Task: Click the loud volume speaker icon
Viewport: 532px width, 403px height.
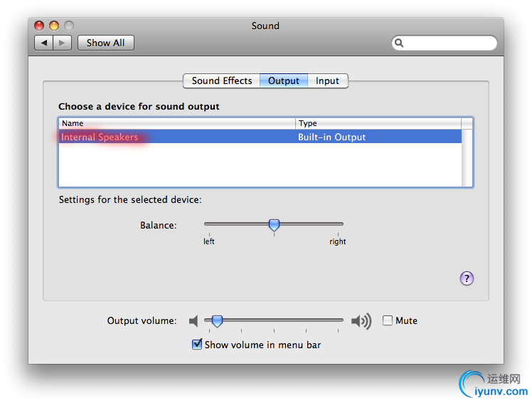Action: [361, 321]
